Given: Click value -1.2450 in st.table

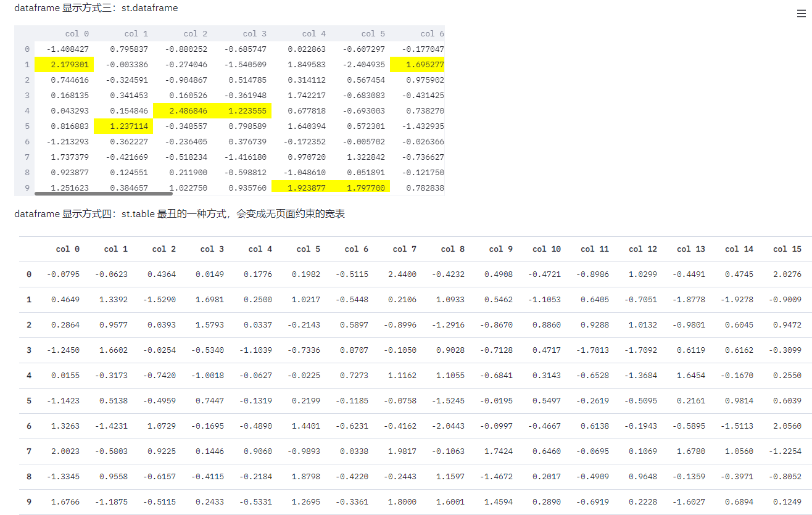Looking at the screenshot, I should click(x=63, y=350).
